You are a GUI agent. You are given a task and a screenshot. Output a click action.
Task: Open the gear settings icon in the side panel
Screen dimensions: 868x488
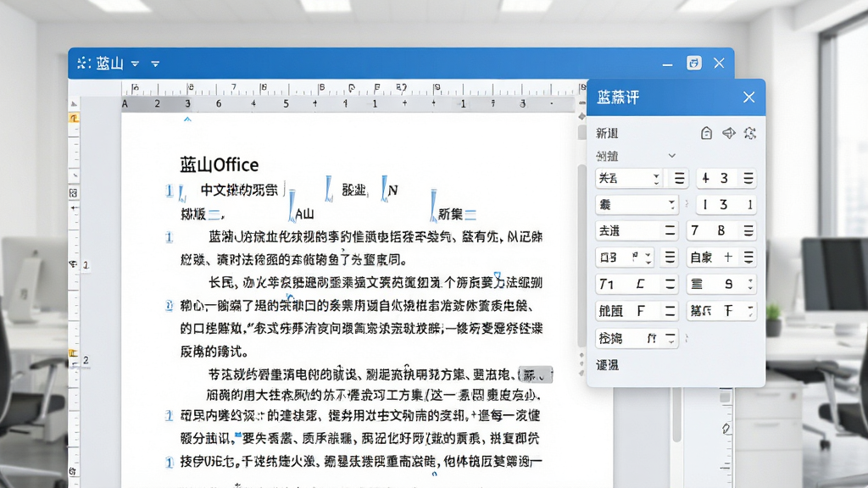750,133
